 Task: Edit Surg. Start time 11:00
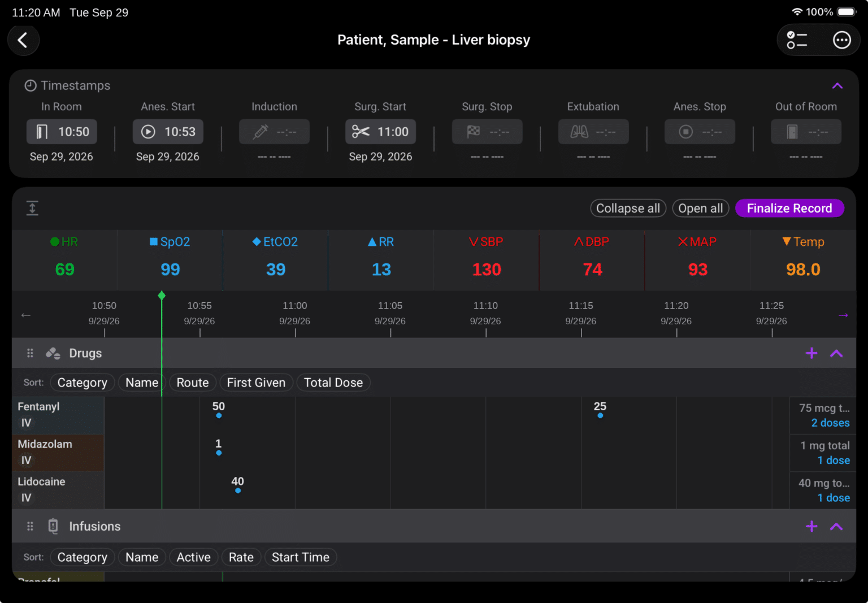pos(380,132)
